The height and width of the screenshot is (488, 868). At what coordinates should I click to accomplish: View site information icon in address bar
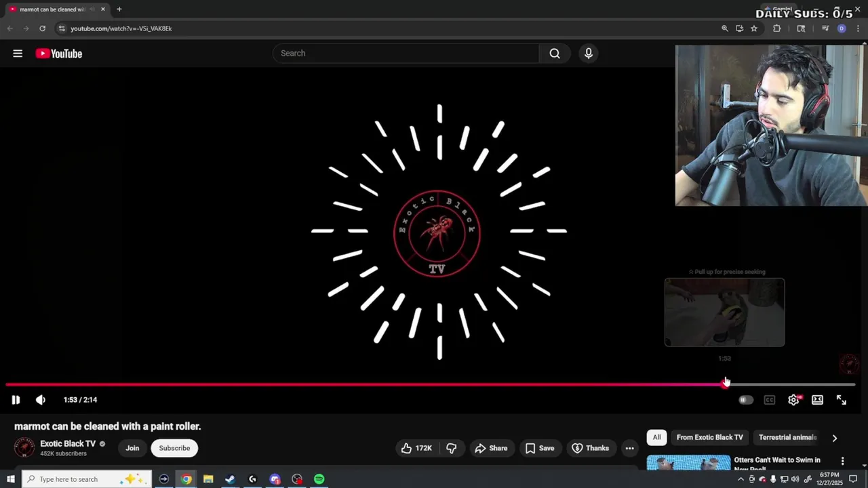(x=62, y=28)
